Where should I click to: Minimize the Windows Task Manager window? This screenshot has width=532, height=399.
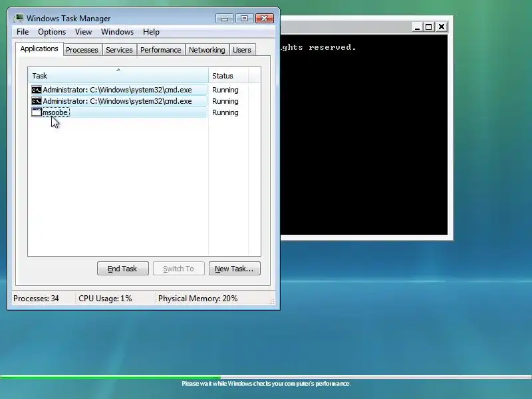pyautogui.click(x=224, y=19)
